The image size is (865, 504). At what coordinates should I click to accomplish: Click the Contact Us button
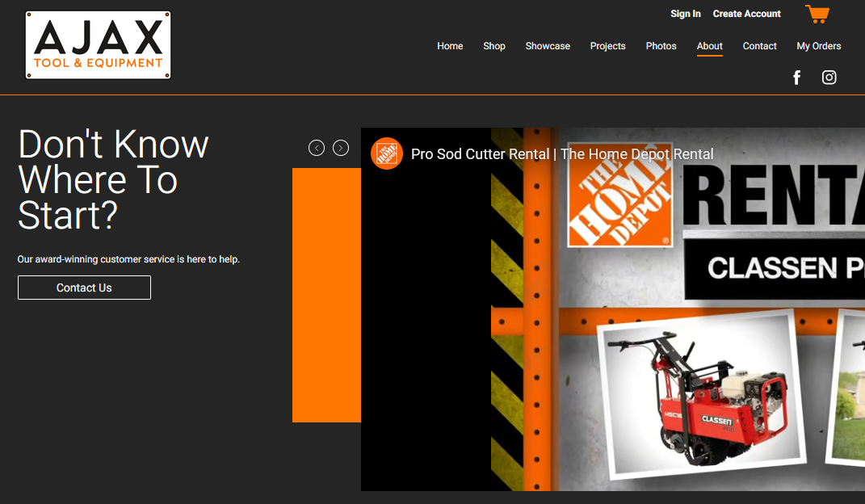coord(84,287)
